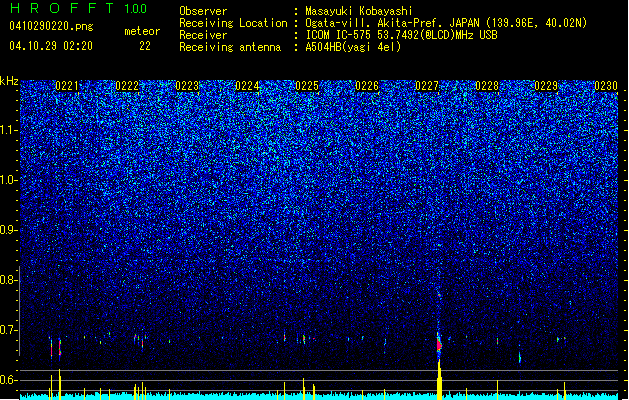Click the Receiver field label
The width and height of the screenshot is (629, 400).
[x=203, y=35]
